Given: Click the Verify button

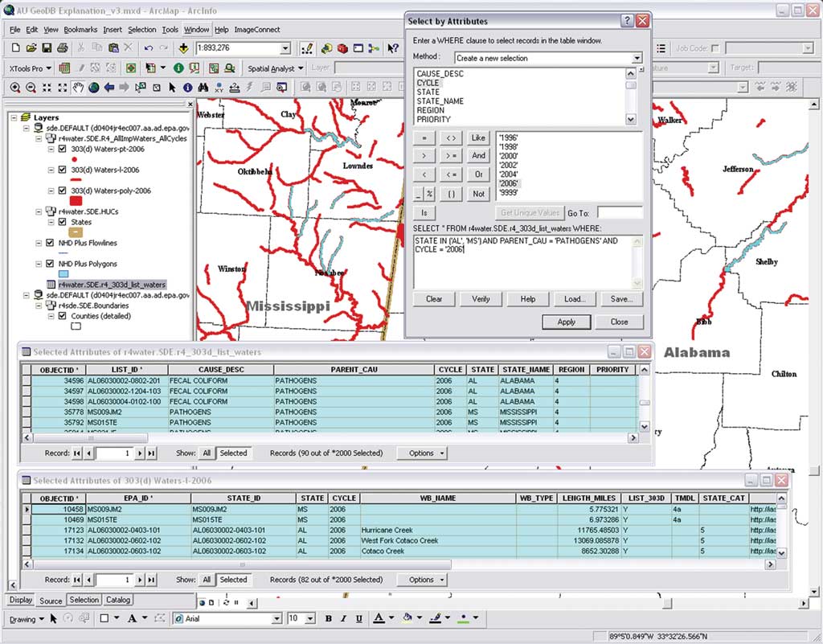Looking at the screenshot, I should click(x=481, y=299).
